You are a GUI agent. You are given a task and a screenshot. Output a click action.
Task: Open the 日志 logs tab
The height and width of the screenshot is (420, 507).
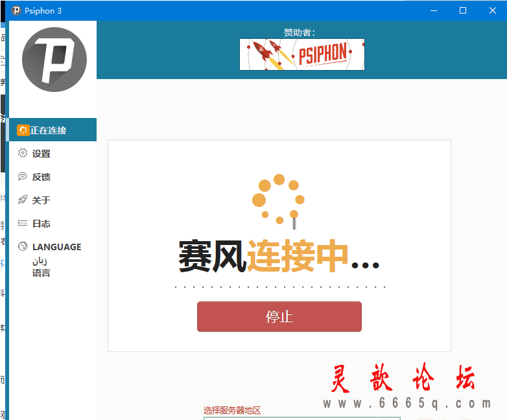coord(53,223)
